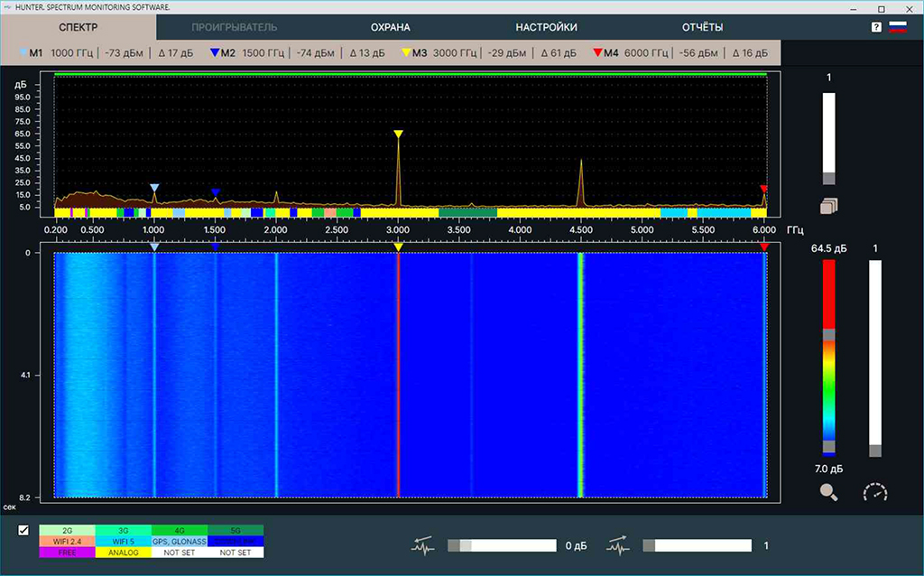This screenshot has height=576, width=924.
Task: Click the magnifier icon under color scale
Action: click(x=828, y=492)
